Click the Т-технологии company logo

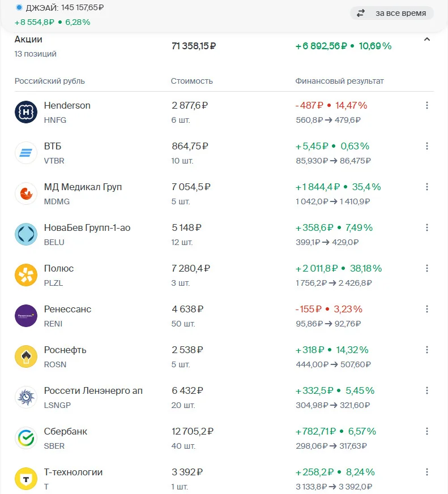click(26, 479)
